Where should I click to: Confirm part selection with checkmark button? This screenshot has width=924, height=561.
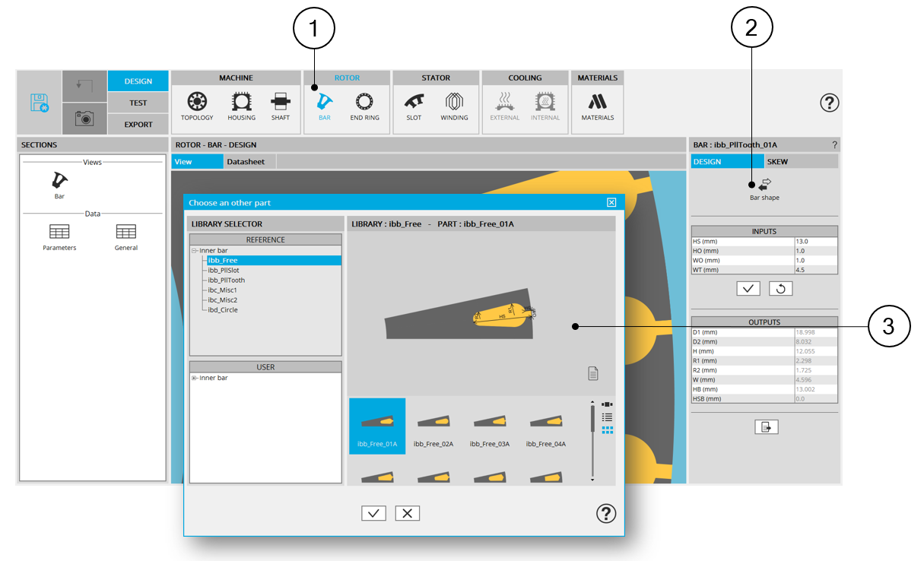(x=373, y=513)
